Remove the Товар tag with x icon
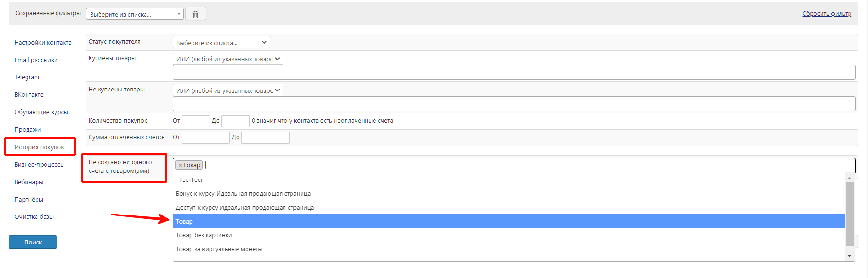868x278 pixels. [180, 165]
